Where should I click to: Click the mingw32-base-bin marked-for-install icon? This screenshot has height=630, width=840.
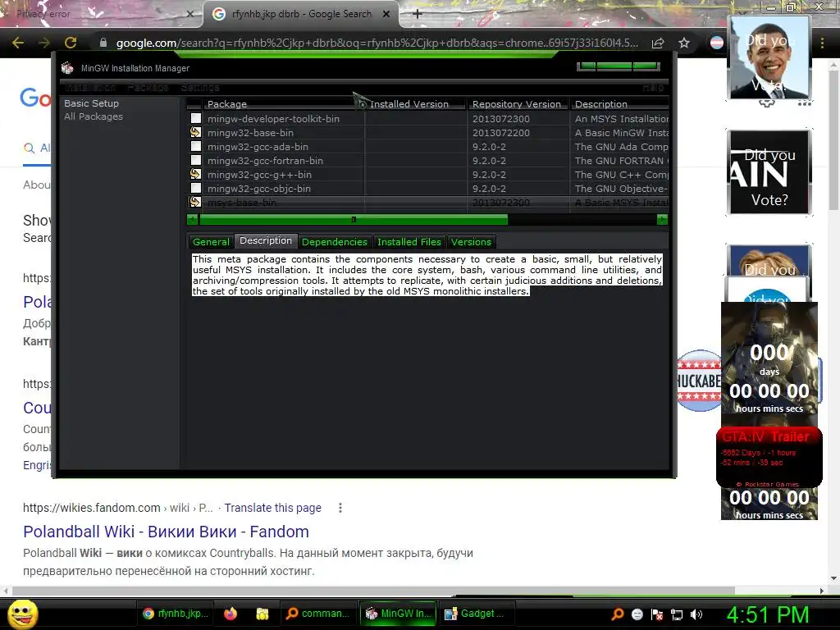coord(195,132)
